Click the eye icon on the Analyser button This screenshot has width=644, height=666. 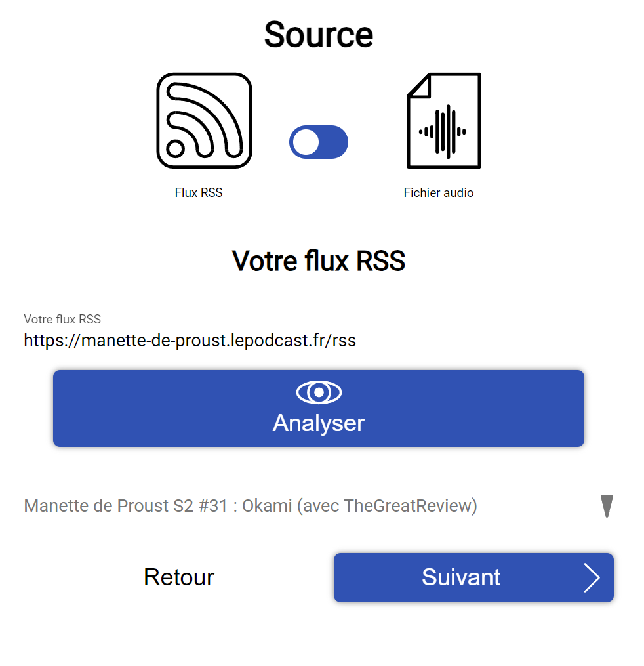318,392
